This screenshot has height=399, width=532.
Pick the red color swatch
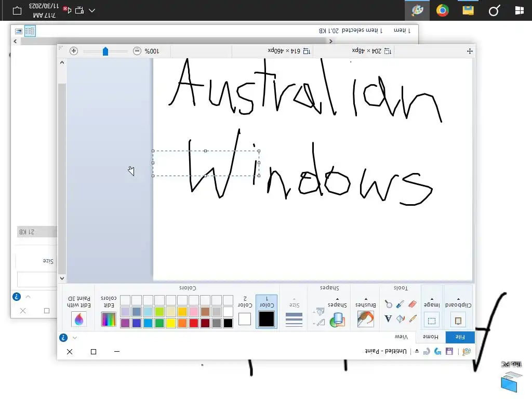pyautogui.click(x=194, y=323)
